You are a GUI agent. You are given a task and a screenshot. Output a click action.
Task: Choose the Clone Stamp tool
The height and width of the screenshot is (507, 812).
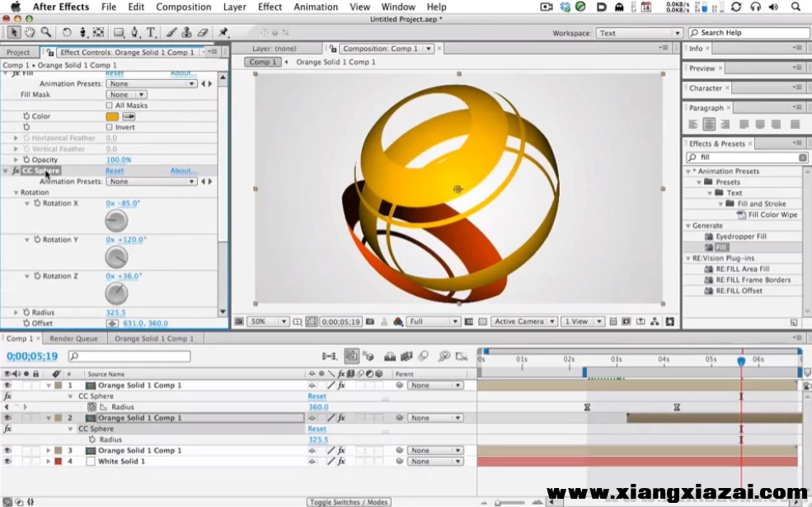(187, 32)
